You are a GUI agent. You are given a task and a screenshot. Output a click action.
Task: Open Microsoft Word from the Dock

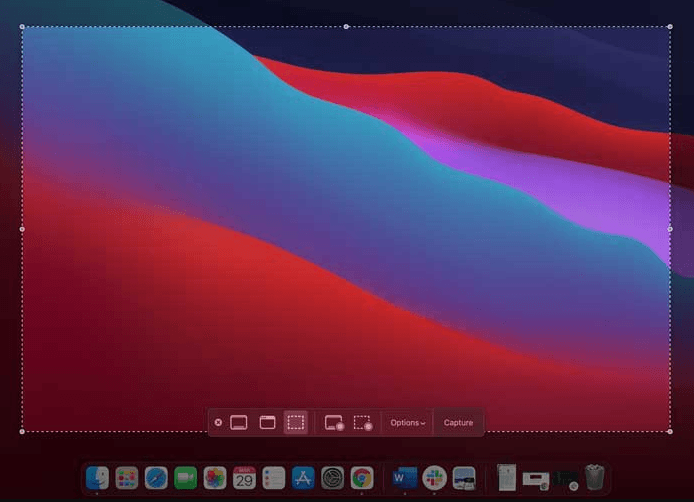[x=405, y=478]
